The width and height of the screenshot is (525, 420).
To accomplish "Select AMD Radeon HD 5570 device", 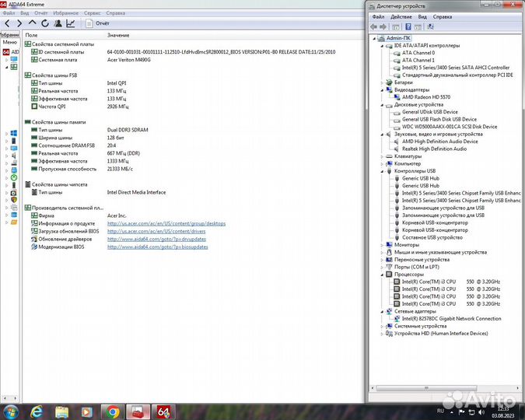I will 426,97.
